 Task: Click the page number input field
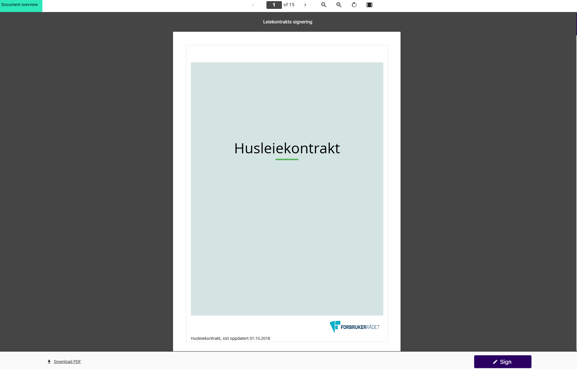pos(274,5)
